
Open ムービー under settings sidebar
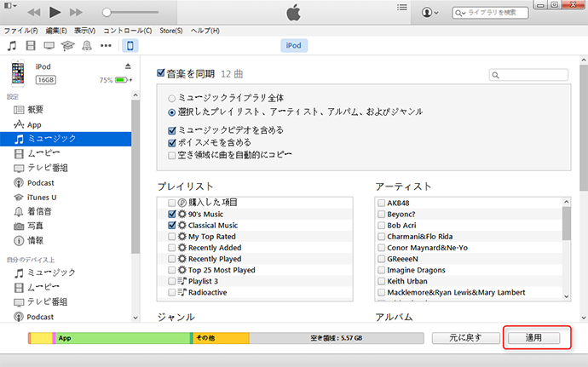coord(66,153)
